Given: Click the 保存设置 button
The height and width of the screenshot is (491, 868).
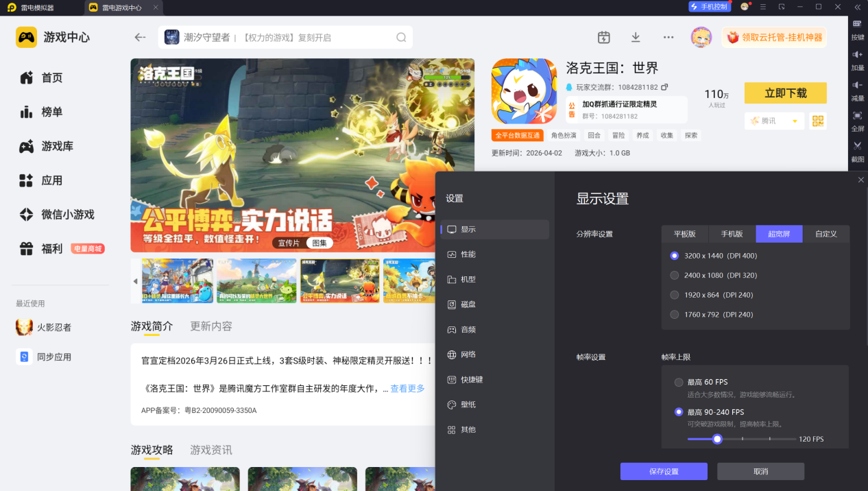Looking at the screenshot, I should pos(663,471).
